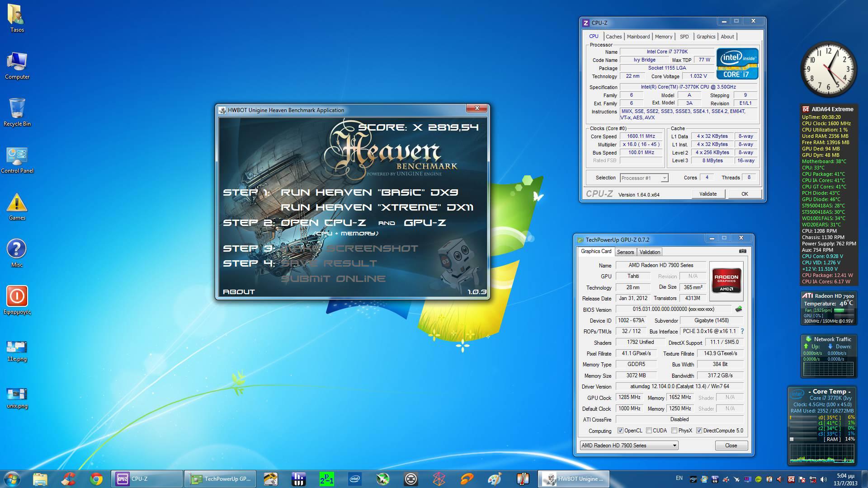Viewport: 868px width, 488px height.
Task: Open the Computer desktop icon
Action: (x=17, y=65)
